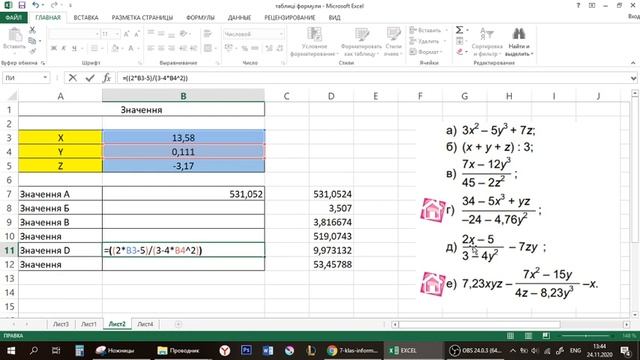This screenshot has width=640, height=360.
Task: Switch to the ВСТАВКА ribbon tab
Action: [86, 18]
